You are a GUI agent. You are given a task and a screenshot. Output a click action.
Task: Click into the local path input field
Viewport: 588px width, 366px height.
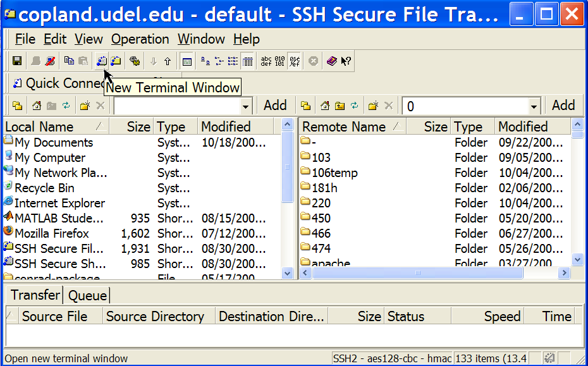click(x=178, y=106)
